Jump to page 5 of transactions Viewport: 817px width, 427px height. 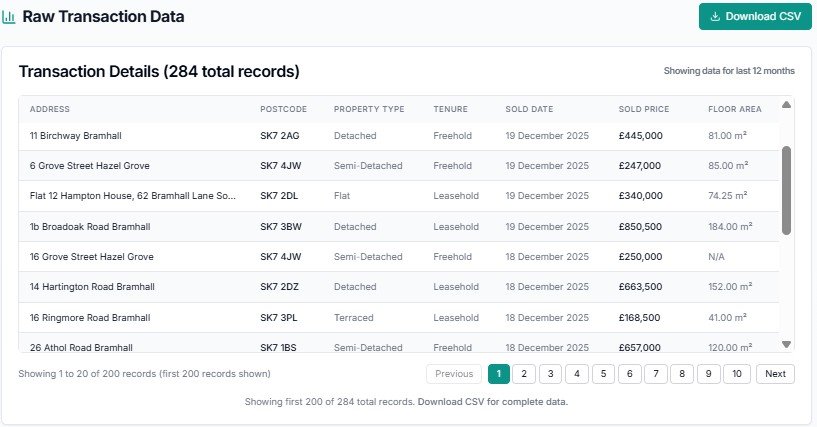603,374
